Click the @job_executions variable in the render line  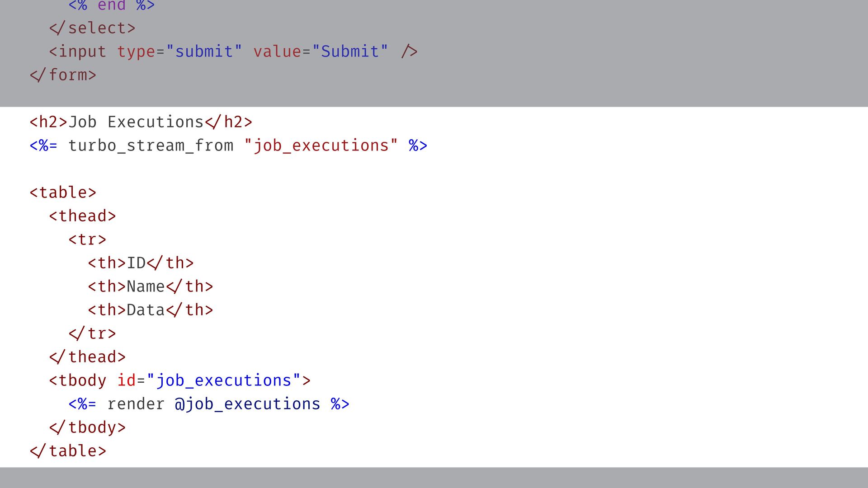click(248, 404)
